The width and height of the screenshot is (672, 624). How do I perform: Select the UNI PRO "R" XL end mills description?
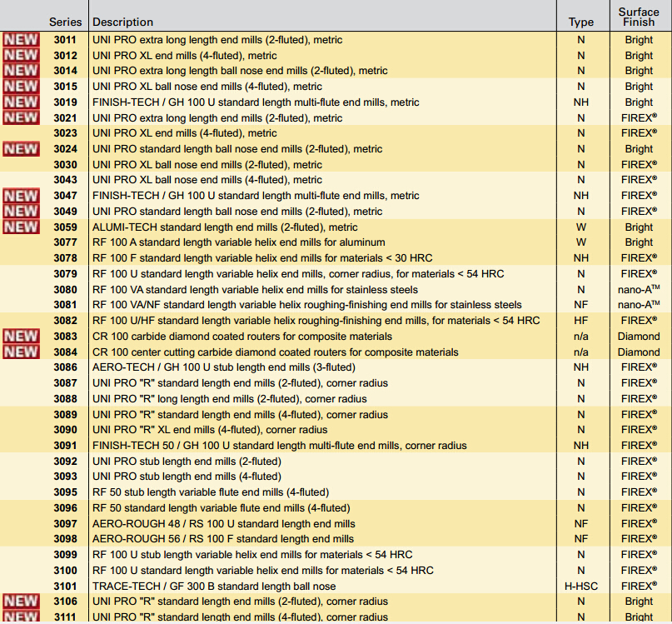click(x=210, y=430)
